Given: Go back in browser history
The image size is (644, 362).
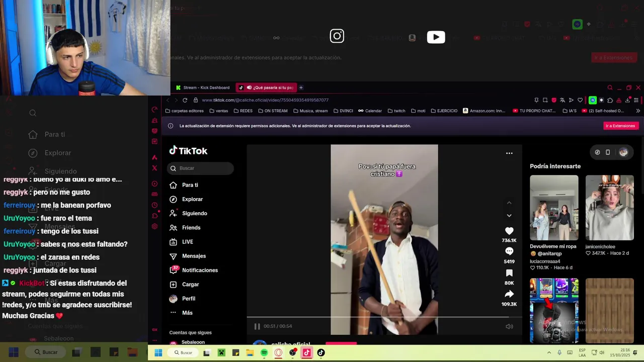Looking at the screenshot, I should pos(168,100).
